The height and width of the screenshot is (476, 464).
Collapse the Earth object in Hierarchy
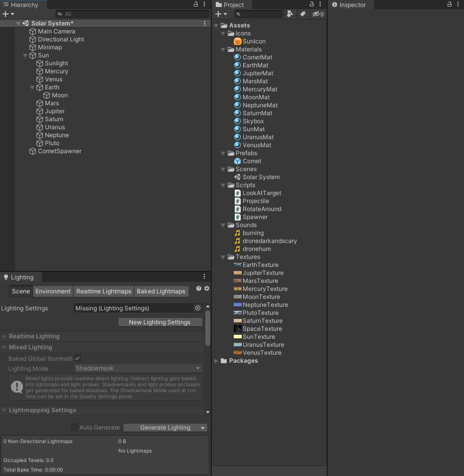click(32, 87)
